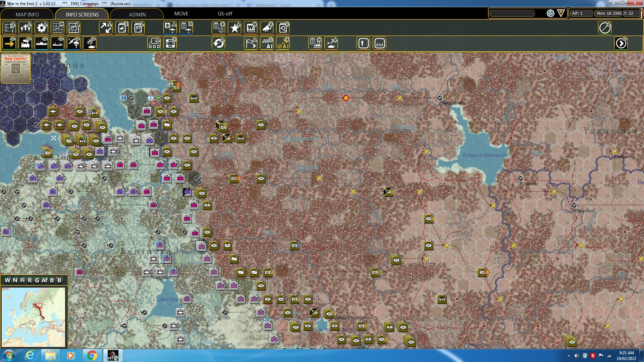The image size is (644, 362).
Task: Toggle the R nation filter button
Action: (30, 280)
